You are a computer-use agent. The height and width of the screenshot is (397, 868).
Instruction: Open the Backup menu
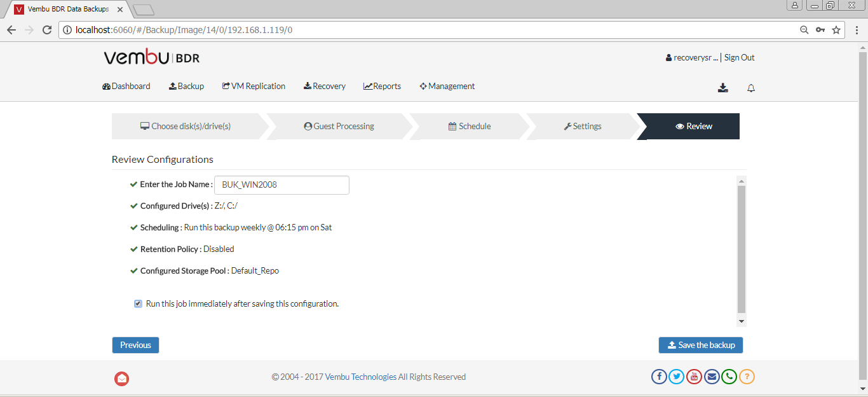click(x=186, y=87)
